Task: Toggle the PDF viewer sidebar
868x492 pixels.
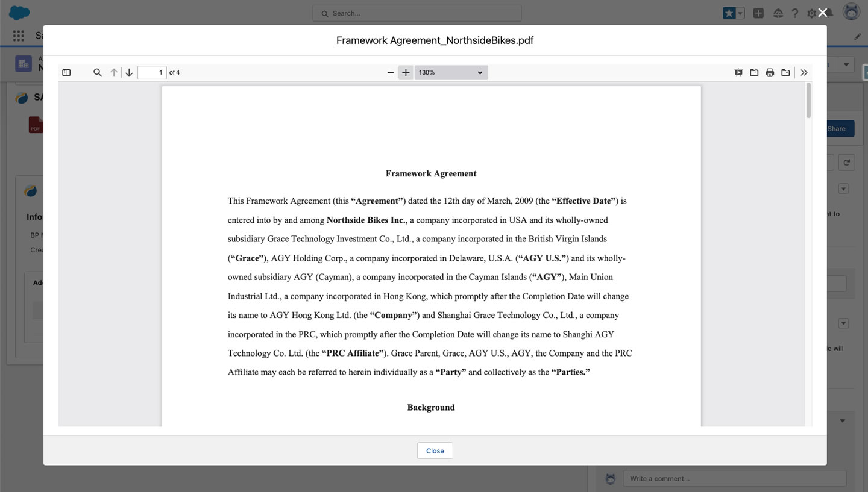Action: tap(66, 72)
